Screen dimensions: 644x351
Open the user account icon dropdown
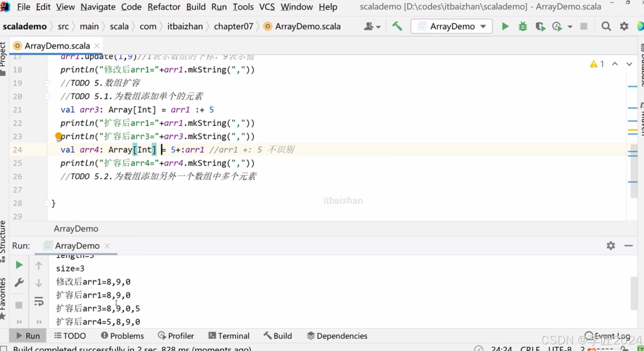coord(372,26)
